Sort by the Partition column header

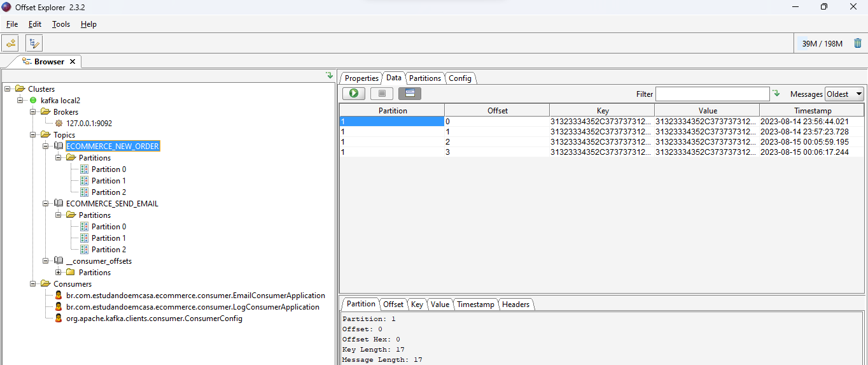pyautogui.click(x=392, y=110)
